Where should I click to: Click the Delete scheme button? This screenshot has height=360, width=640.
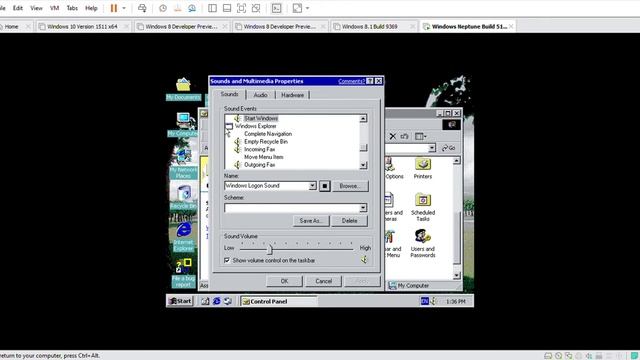(349, 221)
